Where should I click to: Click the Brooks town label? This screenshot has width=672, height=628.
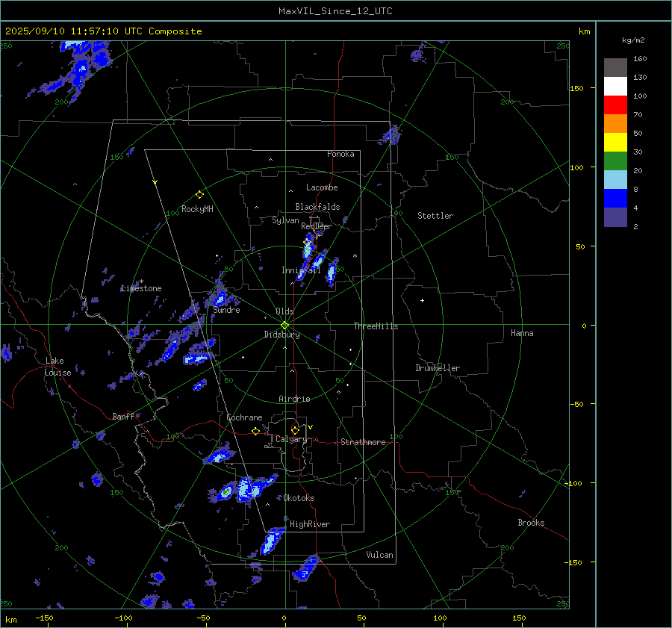pos(531,523)
